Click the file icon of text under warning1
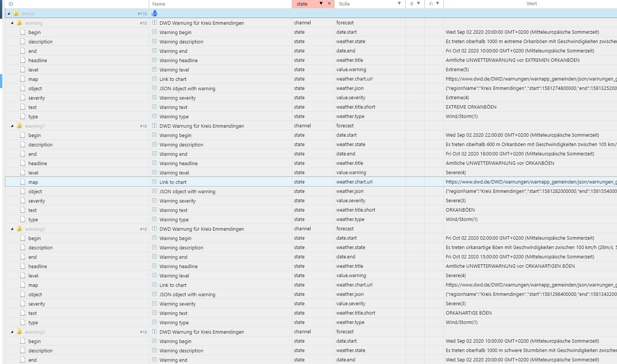The height and width of the screenshot is (364, 617). (x=23, y=210)
